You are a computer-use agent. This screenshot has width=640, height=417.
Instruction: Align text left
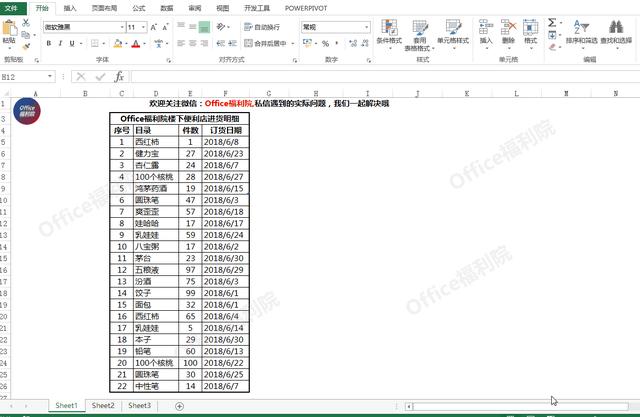click(181, 43)
